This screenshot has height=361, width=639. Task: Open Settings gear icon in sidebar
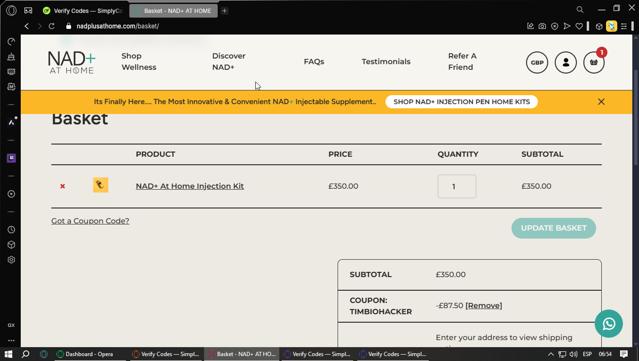click(x=11, y=260)
